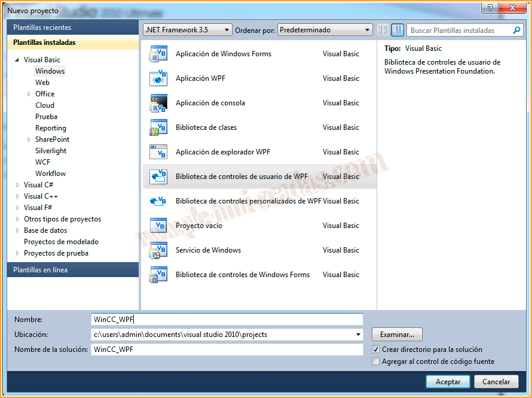Click the Servicio de Windows icon

(x=158, y=250)
